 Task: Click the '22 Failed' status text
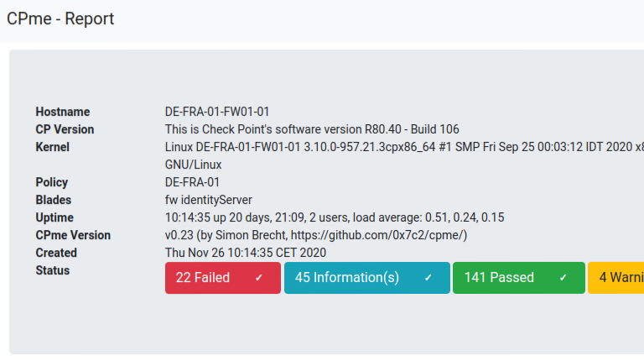point(203,278)
